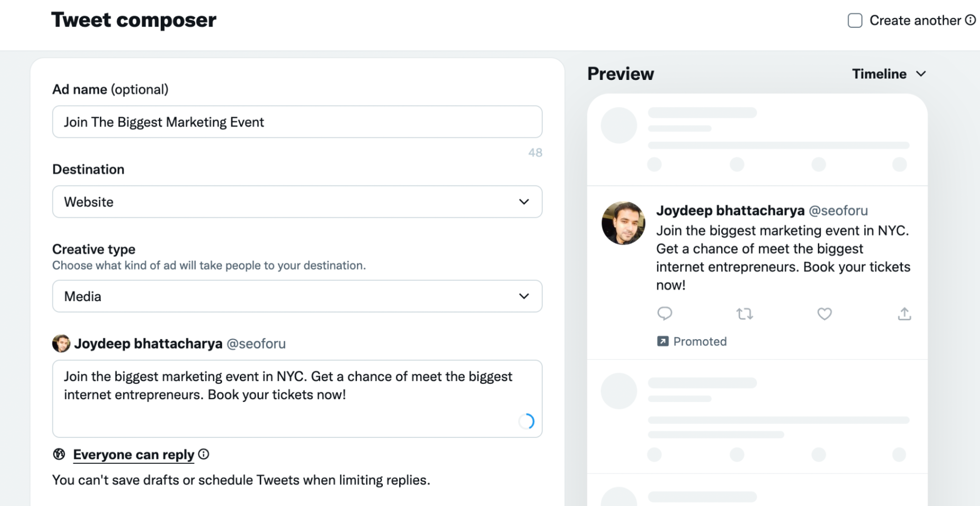Expand the Creative type Media dropdown
The height and width of the screenshot is (506, 980).
(297, 296)
